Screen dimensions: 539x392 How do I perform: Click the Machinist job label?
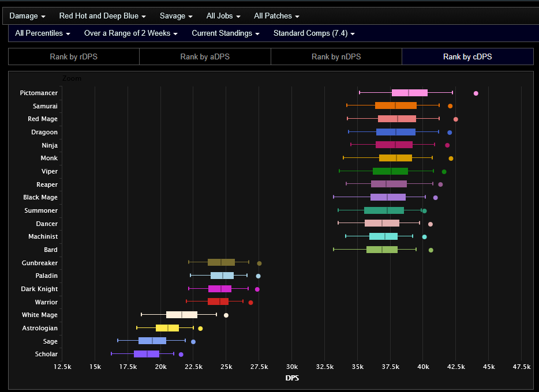point(43,236)
